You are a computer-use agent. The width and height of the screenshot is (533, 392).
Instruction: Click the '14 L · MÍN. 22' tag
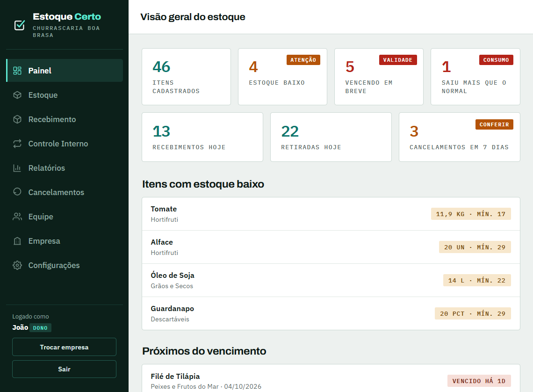477,280
